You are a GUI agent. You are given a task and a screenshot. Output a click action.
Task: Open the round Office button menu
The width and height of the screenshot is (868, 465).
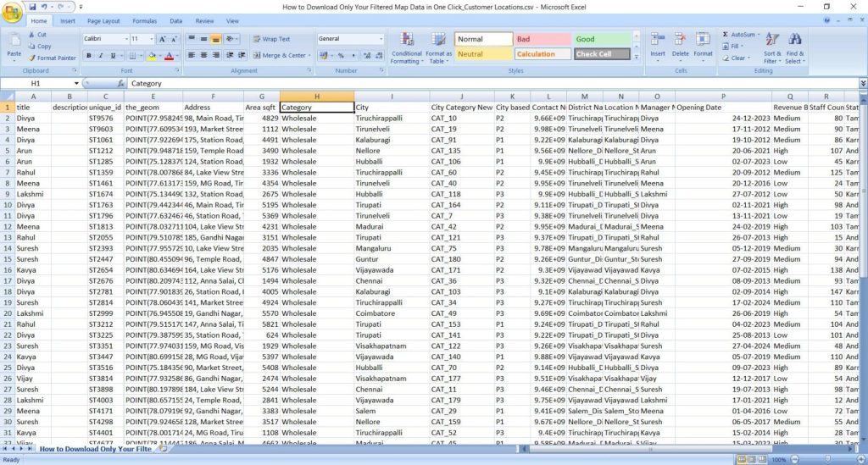[x=11, y=12]
